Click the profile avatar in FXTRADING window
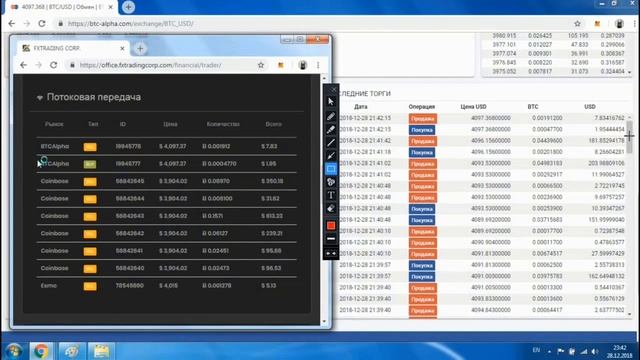The height and width of the screenshot is (360, 640). (x=302, y=65)
